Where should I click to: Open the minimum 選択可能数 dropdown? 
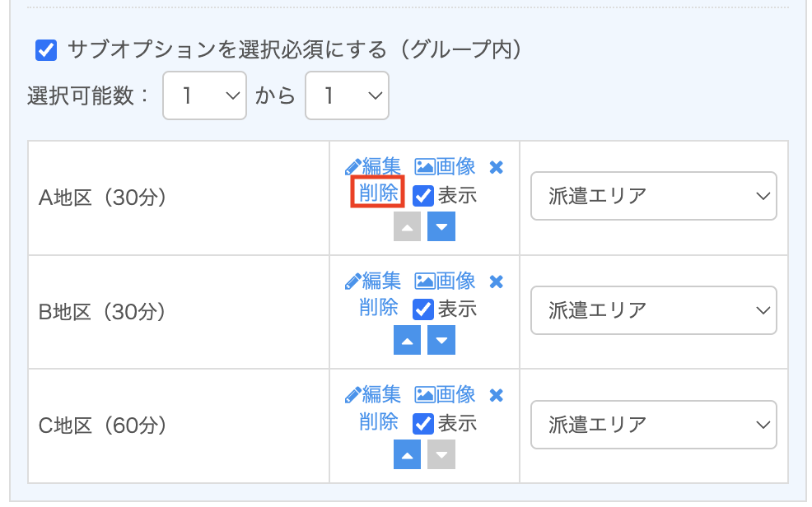coord(205,95)
